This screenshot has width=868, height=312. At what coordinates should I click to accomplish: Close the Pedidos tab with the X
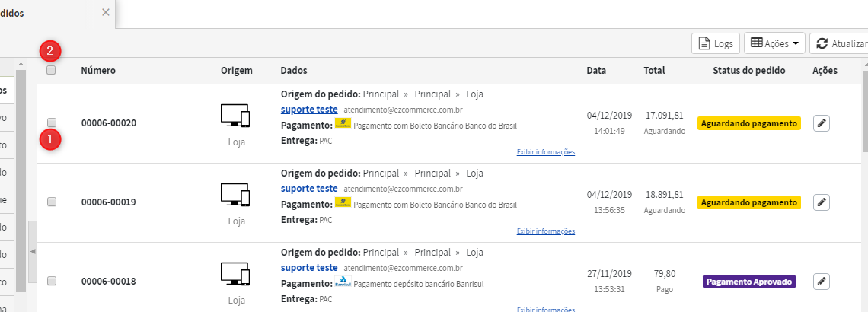(106, 12)
